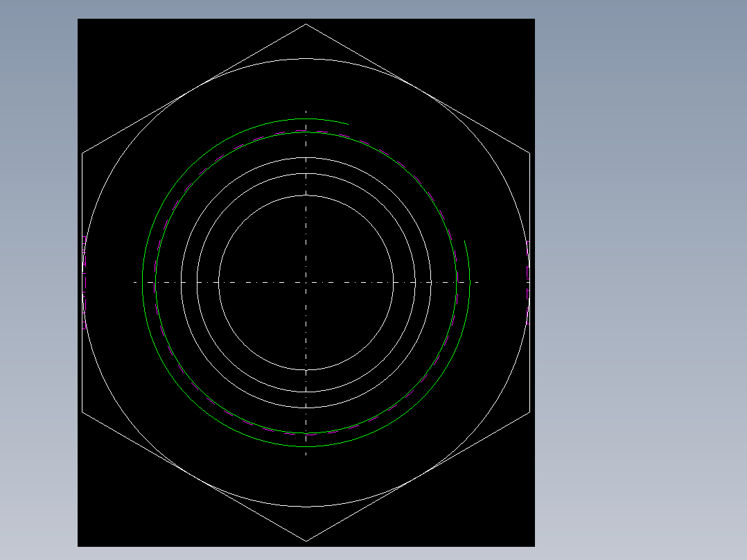Click the large chamfer circle
The height and width of the screenshot is (560, 747).
tap(307, 59)
